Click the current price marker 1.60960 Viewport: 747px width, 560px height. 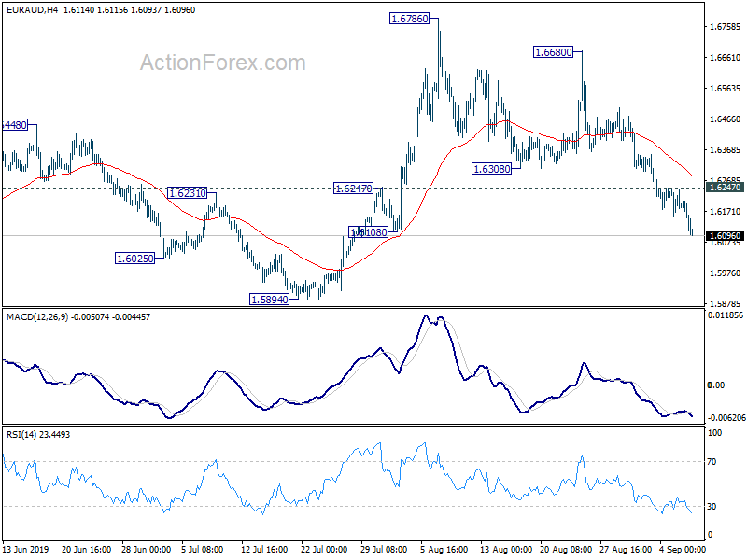tap(726, 236)
